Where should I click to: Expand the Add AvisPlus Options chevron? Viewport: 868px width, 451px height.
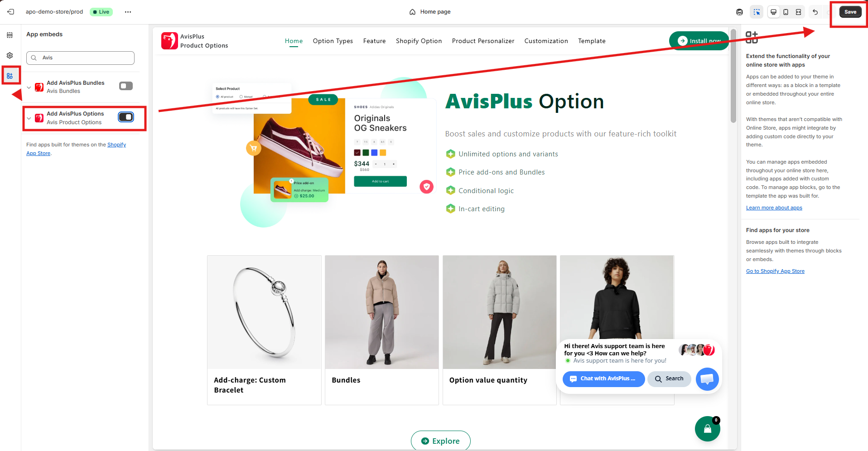[29, 118]
